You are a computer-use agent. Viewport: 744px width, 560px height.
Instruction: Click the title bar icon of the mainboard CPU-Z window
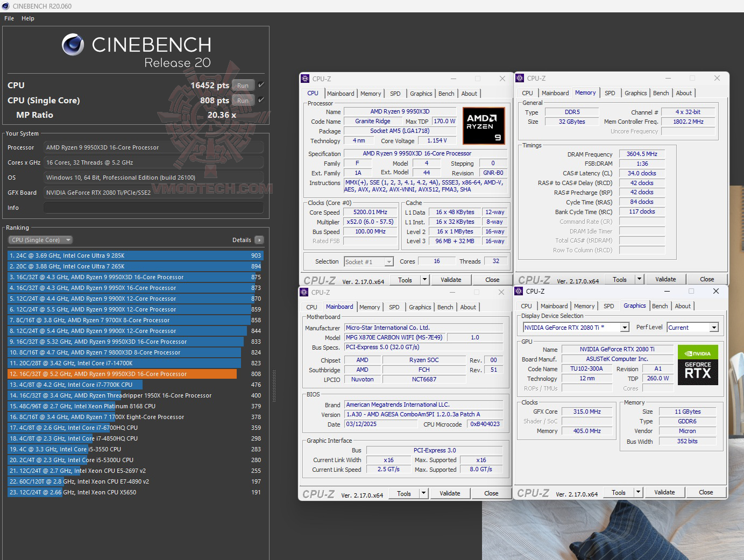pos(304,292)
